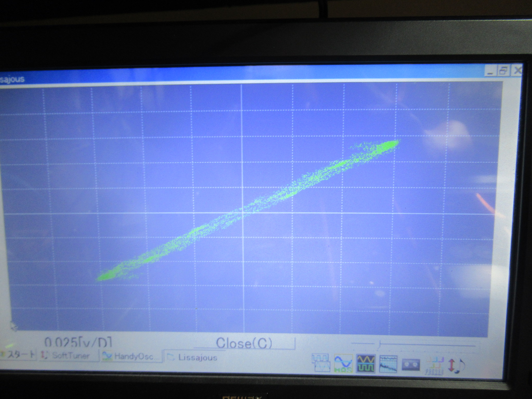Close the Lissajous window with X
Viewport: 532px width, 399px height.
(517, 70)
